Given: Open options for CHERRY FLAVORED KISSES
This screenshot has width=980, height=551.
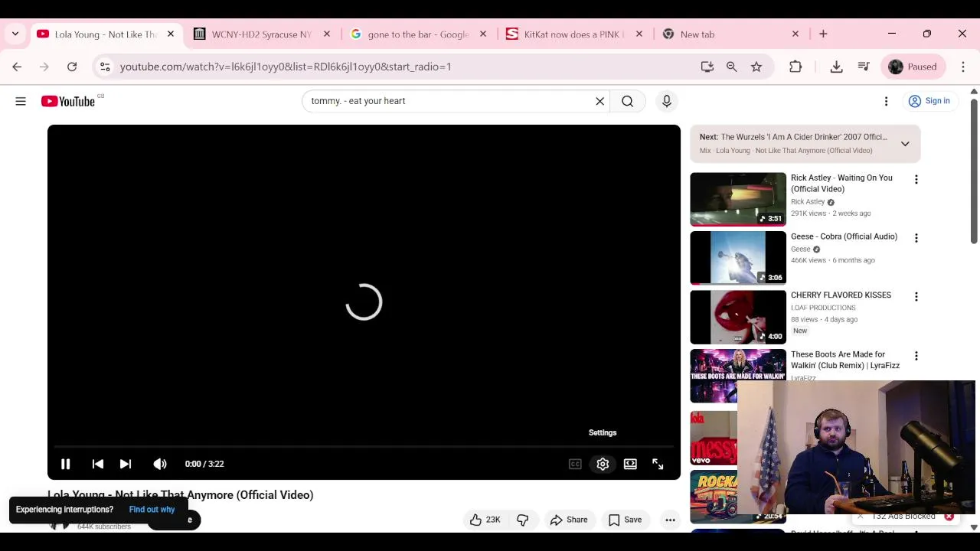Looking at the screenshot, I should [916, 297].
